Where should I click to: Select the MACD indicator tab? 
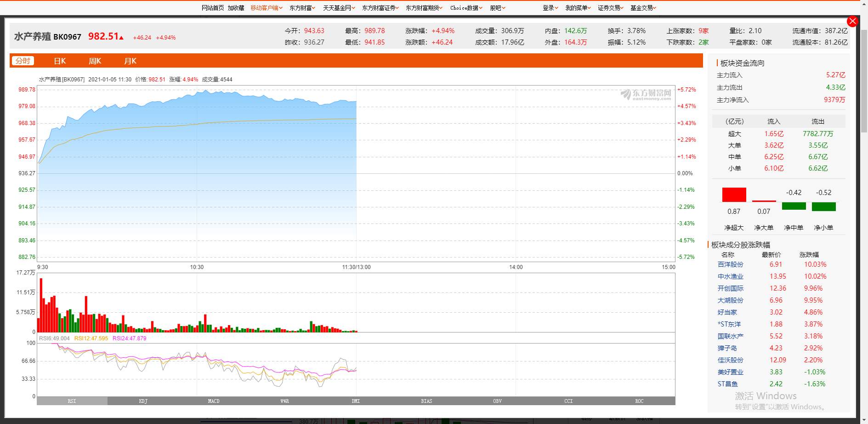[214, 401]
